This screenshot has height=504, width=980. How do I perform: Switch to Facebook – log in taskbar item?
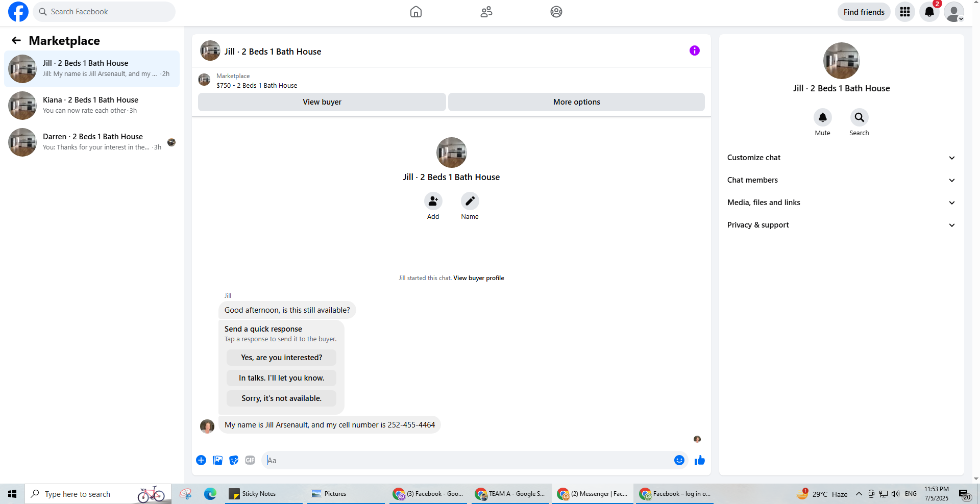[674, 494]
